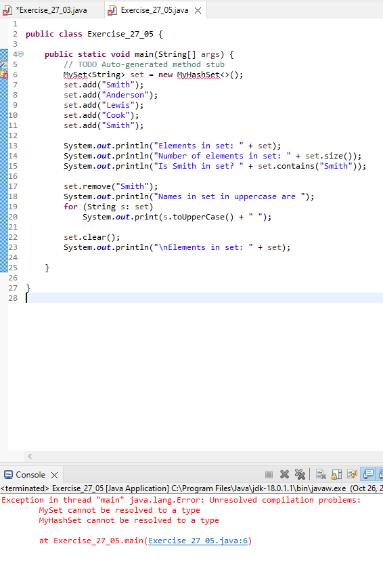This screenshot has height=588, width=383.
Task: Click the error marker on line 6
Action: point(4,75)
